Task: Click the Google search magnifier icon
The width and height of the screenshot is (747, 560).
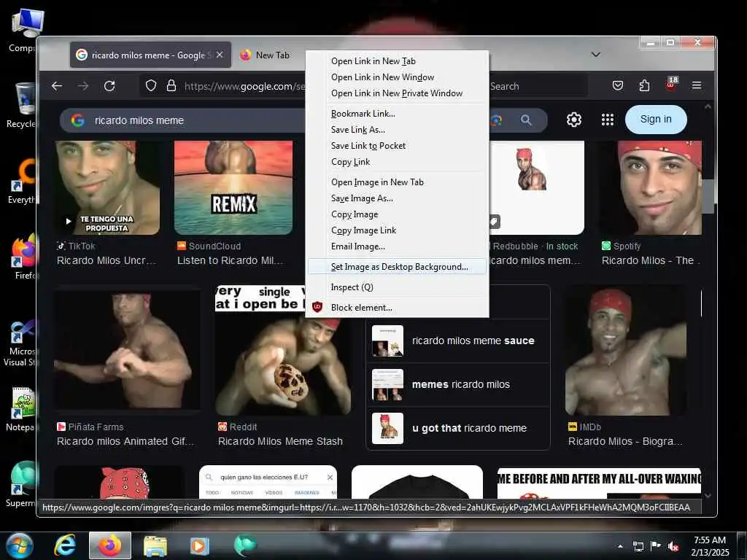Action: (x=526, y=120)
